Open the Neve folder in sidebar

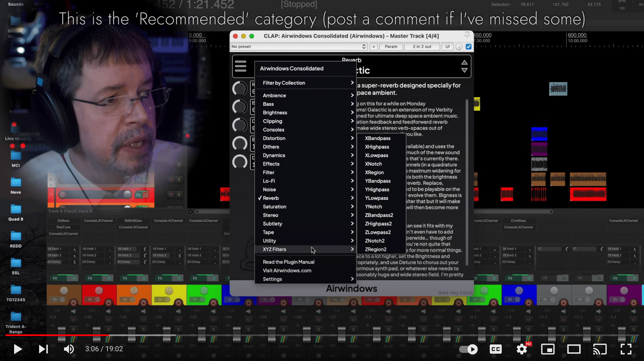click(16, 186)
